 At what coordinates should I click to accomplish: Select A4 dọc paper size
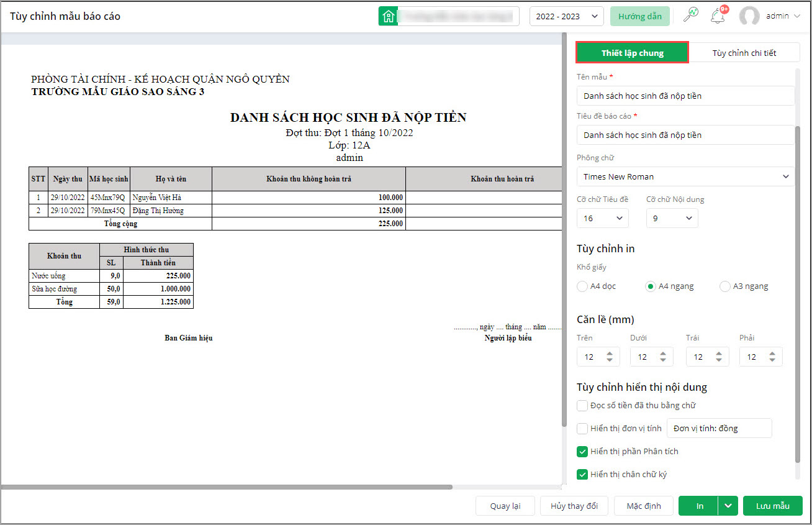click(x=582, y=286)
